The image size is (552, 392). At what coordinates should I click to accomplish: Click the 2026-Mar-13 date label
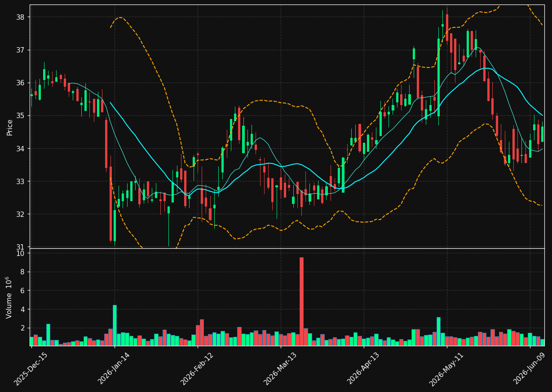pyautogui.click(x=280, y=369)
